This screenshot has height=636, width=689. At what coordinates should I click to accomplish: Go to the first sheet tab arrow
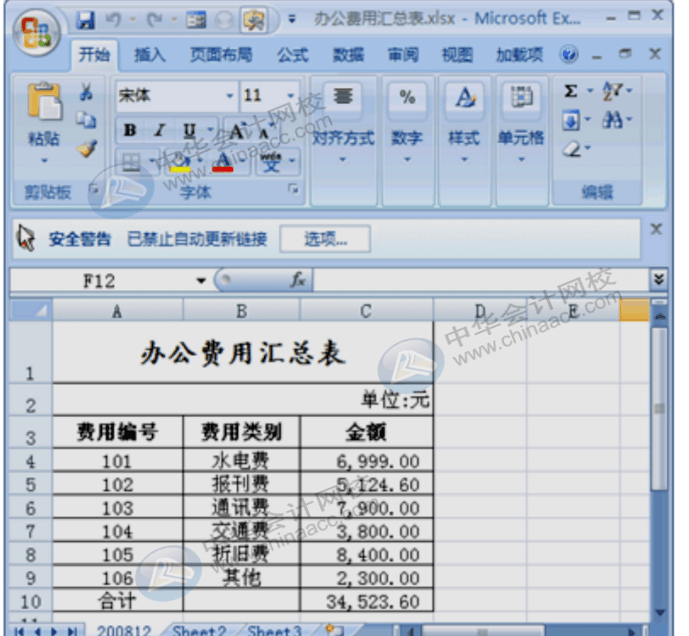coord(19,631)
